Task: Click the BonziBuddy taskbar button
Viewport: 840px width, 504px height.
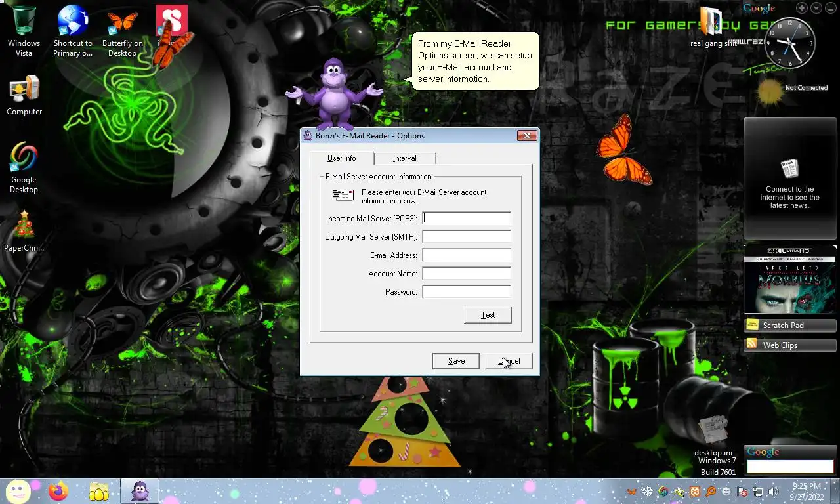Action: (x=140, y=491)
